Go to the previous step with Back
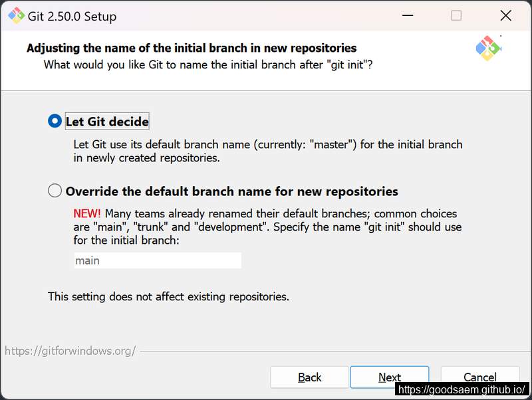Screen dimensions: 532x400 309,377
